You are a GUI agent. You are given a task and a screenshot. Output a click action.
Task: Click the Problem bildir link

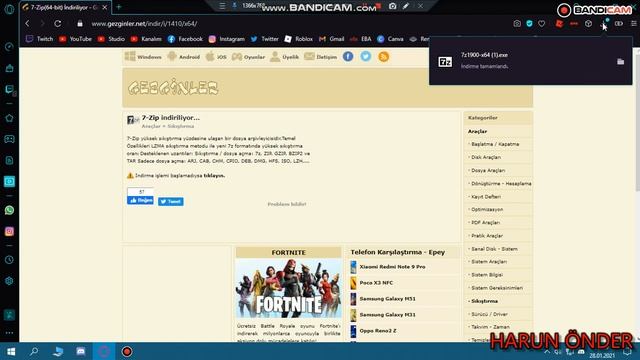click(287, 204)
